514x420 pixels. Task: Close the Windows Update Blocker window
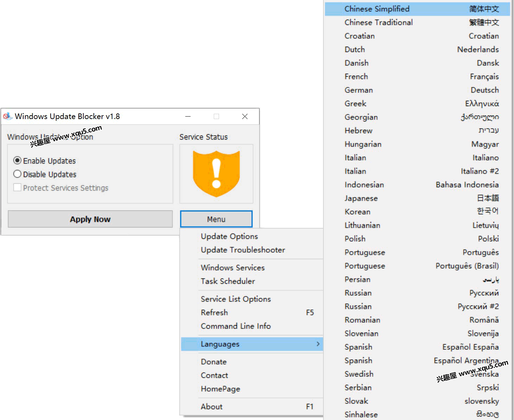(245, 116)
